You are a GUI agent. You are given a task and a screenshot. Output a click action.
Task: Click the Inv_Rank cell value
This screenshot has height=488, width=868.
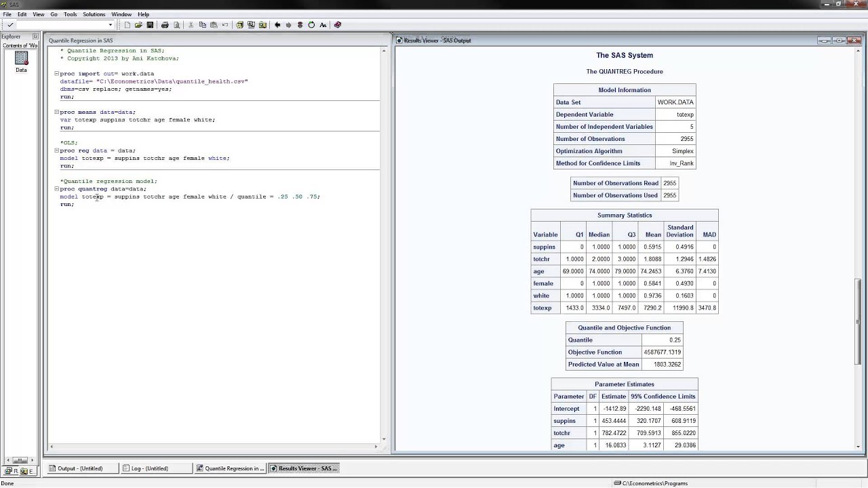(x=675, y=163)
